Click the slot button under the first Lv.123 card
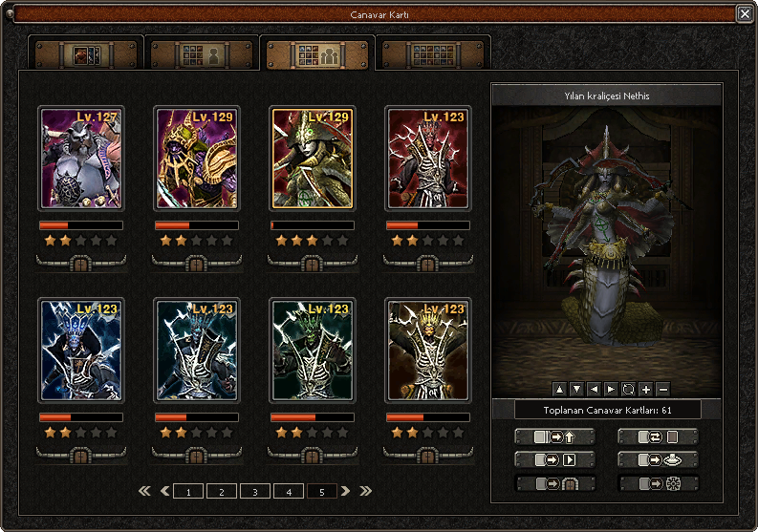Viewport: 758px width, 532px height. pyautogui.click(x=428, y=263)
